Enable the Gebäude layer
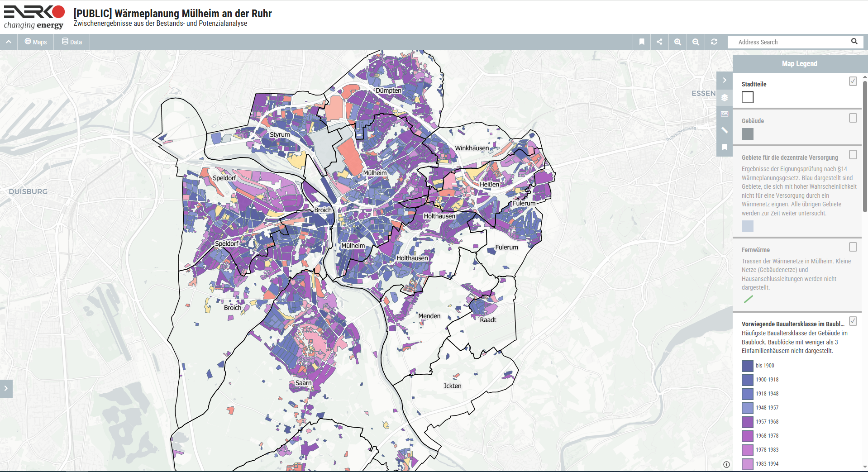 (x=853, y=118)
